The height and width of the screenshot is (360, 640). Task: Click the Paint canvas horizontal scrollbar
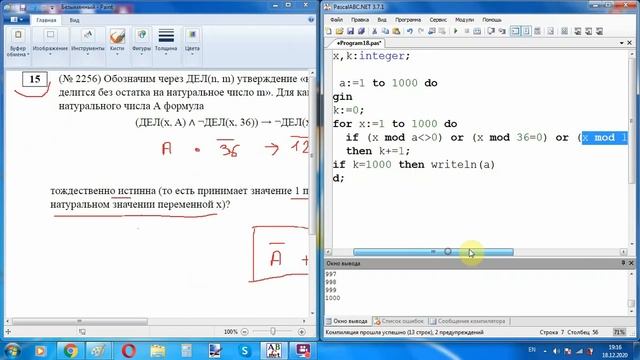click(80, 321)
